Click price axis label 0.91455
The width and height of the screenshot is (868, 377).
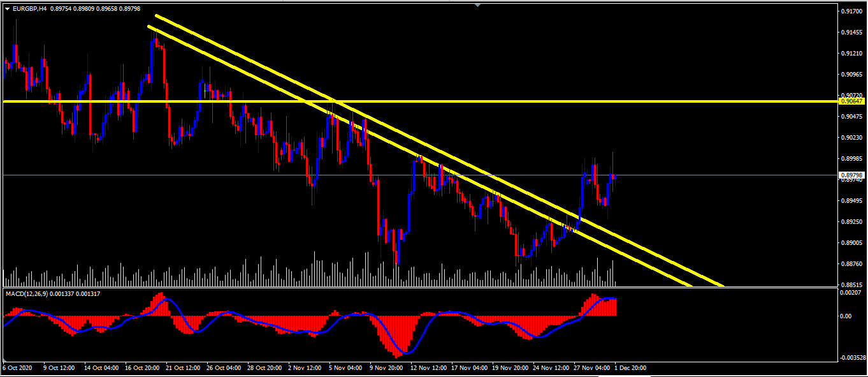852,33
